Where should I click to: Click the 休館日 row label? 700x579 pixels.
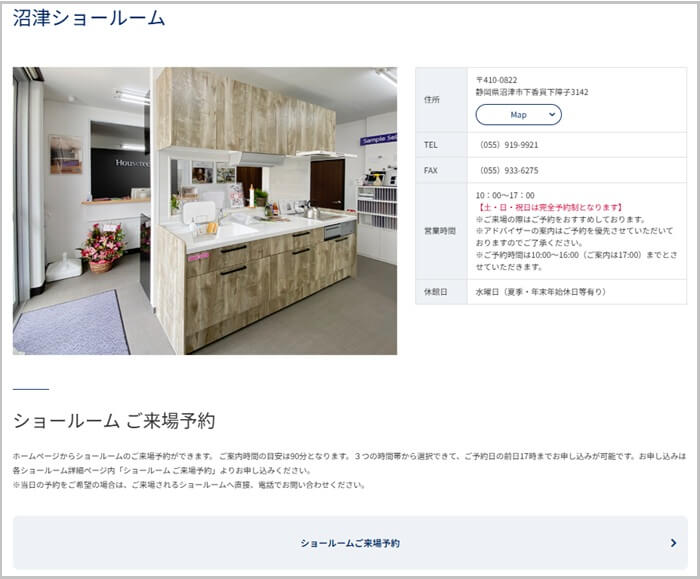click(434, 292)
